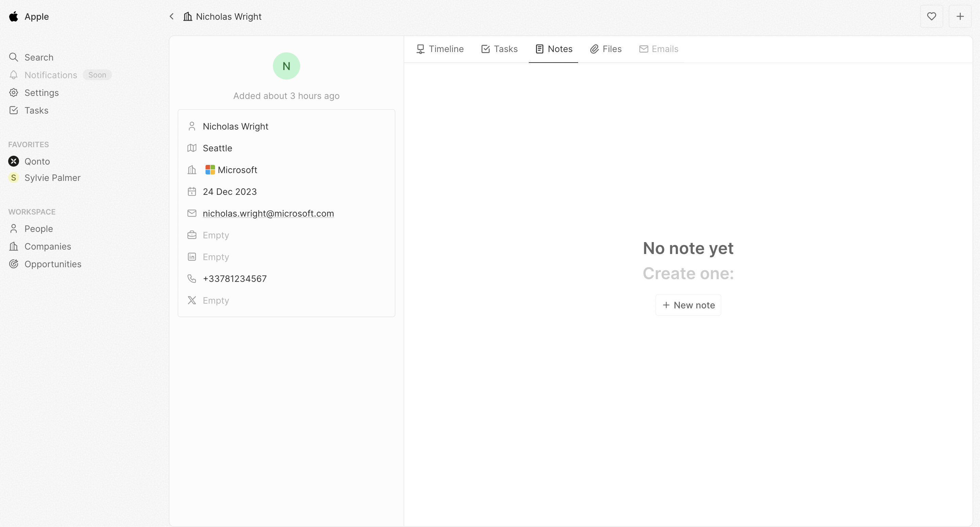Click the Microsoft company logo chip
This screenshot has width=980, height=527.
[231, 170]
